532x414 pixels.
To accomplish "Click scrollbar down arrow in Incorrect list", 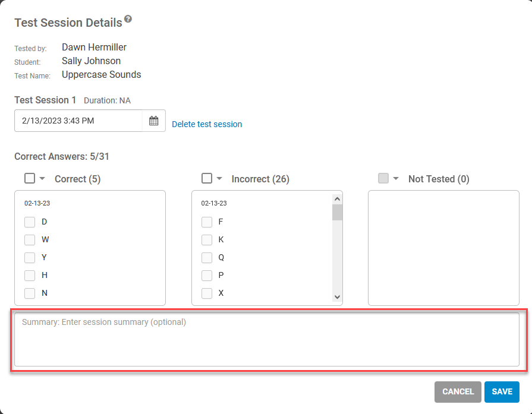I will pos(337,296).
